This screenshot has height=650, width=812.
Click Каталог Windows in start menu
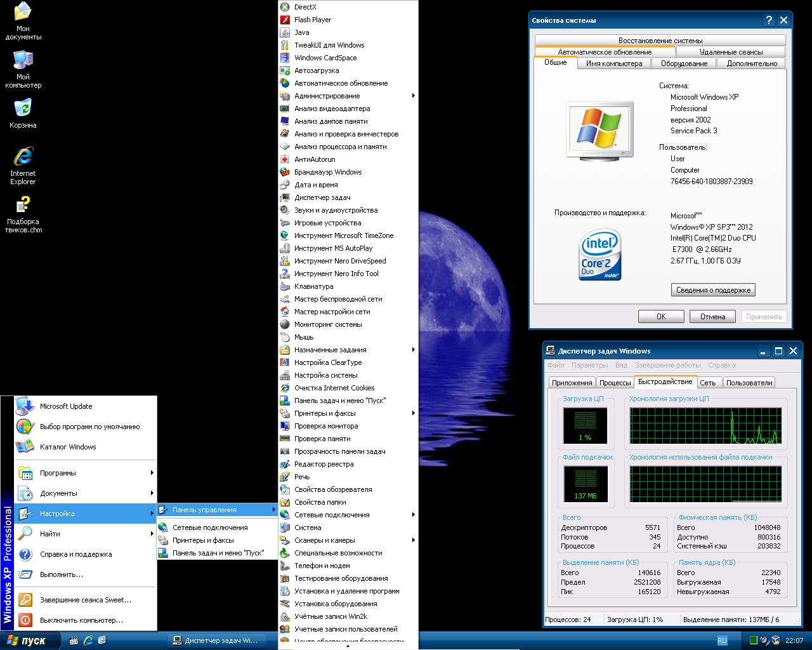point(86,447)
